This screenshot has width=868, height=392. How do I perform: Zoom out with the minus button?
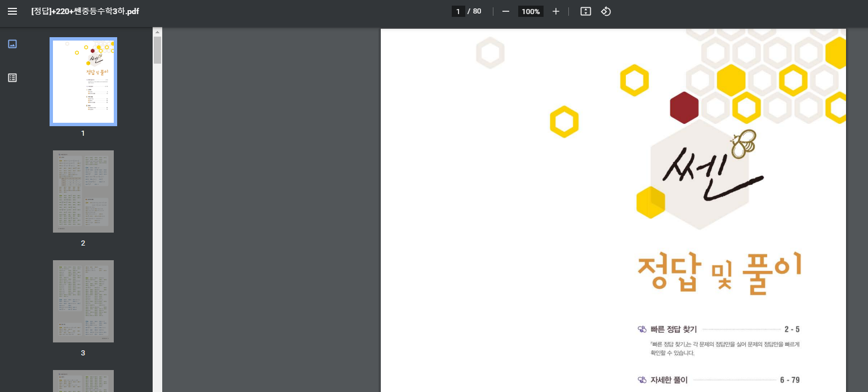click(x=506, y=11)
